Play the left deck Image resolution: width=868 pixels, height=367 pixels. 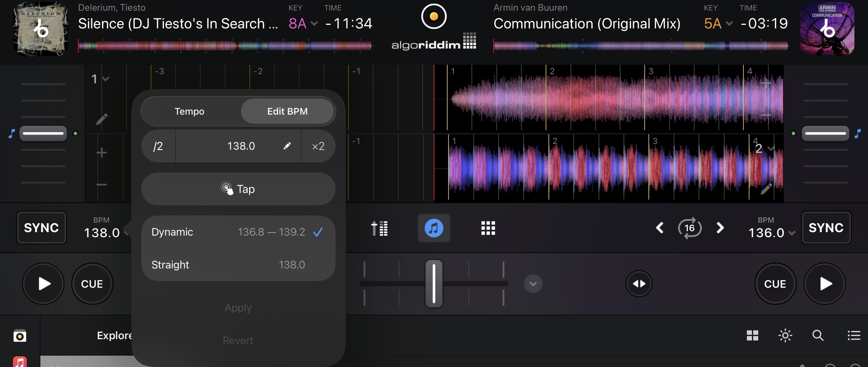(44, 284)
